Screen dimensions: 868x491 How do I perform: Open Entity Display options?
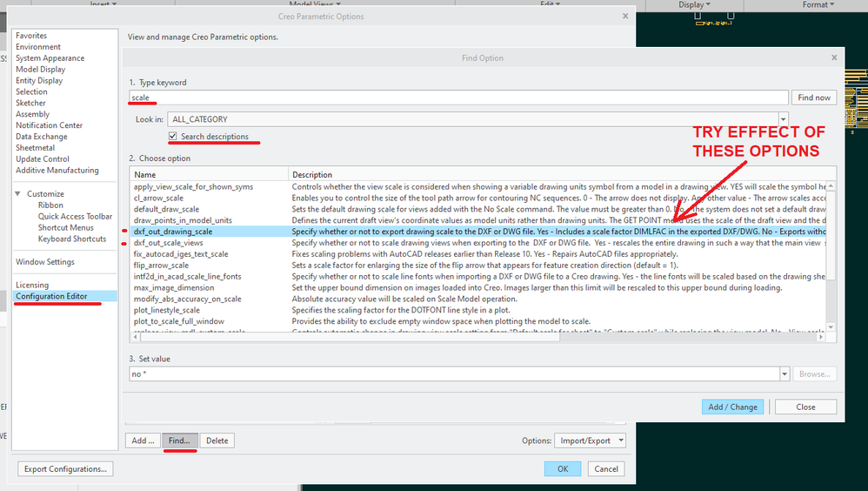point(39,80)
